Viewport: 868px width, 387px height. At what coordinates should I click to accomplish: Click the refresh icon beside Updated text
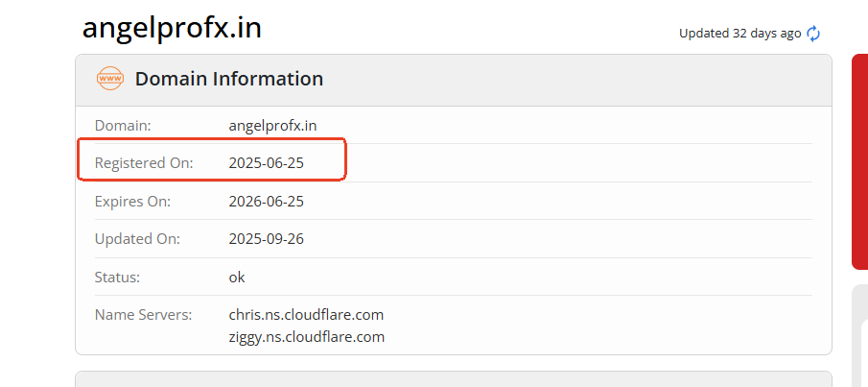click(x=813, y=34)
